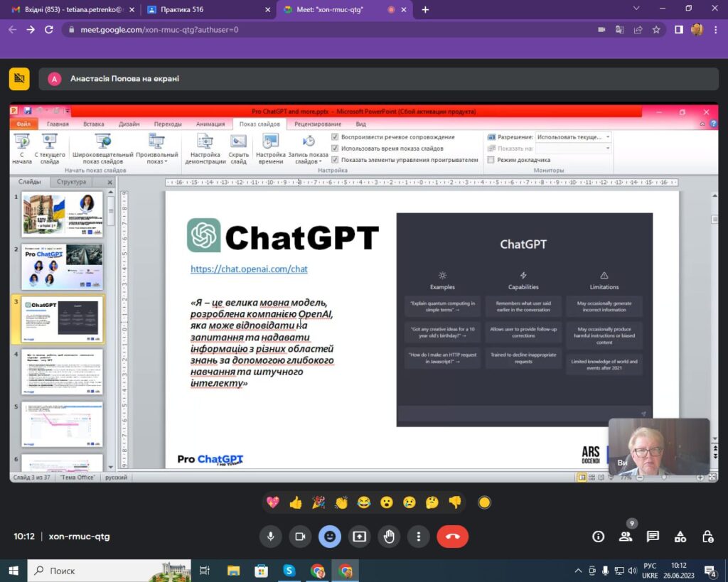Switch to the 'Анимация' ribbon tab
Image resolution: width=728 pixels, height=582 pixels.
click(x=210, y=124)
